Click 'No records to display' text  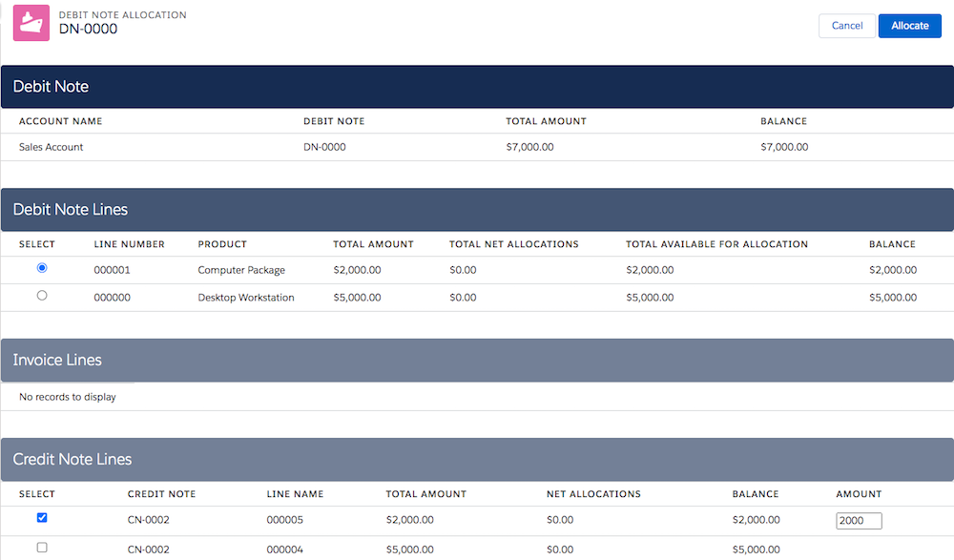[x=68, y=397]
